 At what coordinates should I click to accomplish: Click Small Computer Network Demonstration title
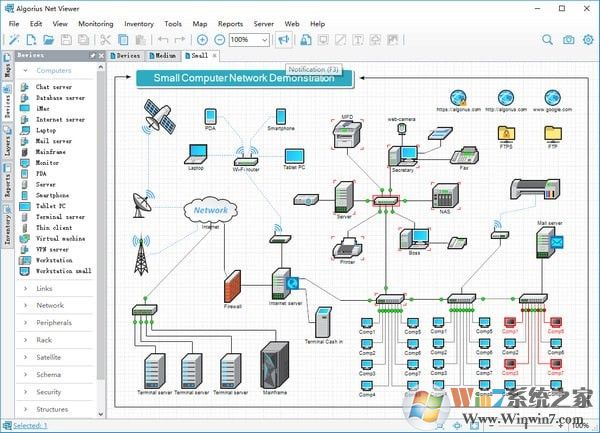click(244, 78)
